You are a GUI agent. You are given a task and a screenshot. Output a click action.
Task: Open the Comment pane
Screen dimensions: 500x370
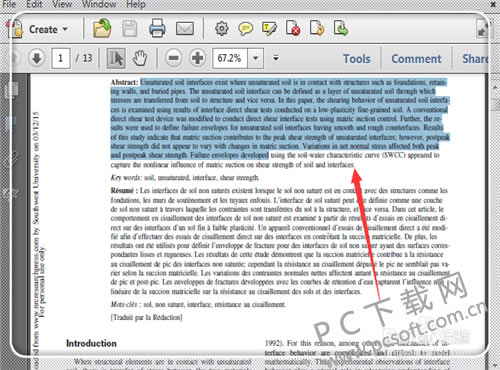tap(416, 59)
